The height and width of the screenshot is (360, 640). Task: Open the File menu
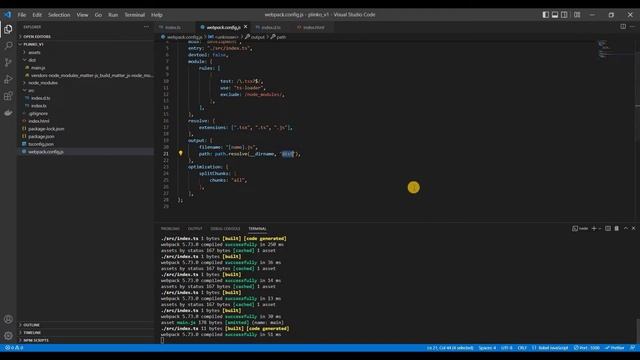22,15
